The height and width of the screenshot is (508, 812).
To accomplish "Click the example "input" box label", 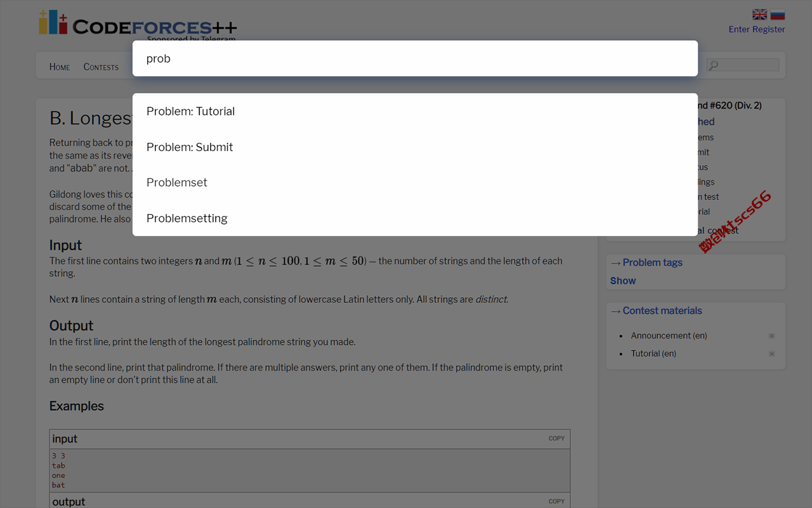I will pos(65,439).
